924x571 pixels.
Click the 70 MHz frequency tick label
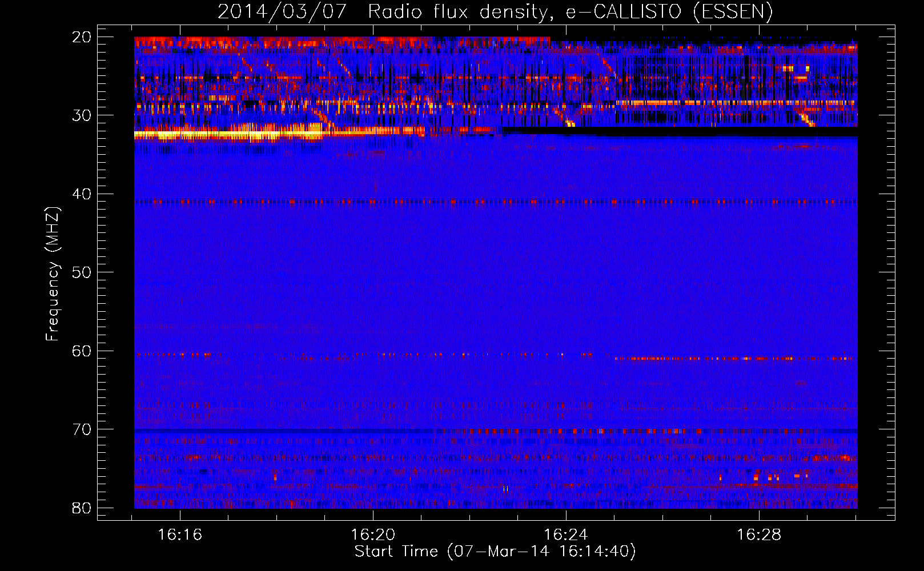(82, 429)
